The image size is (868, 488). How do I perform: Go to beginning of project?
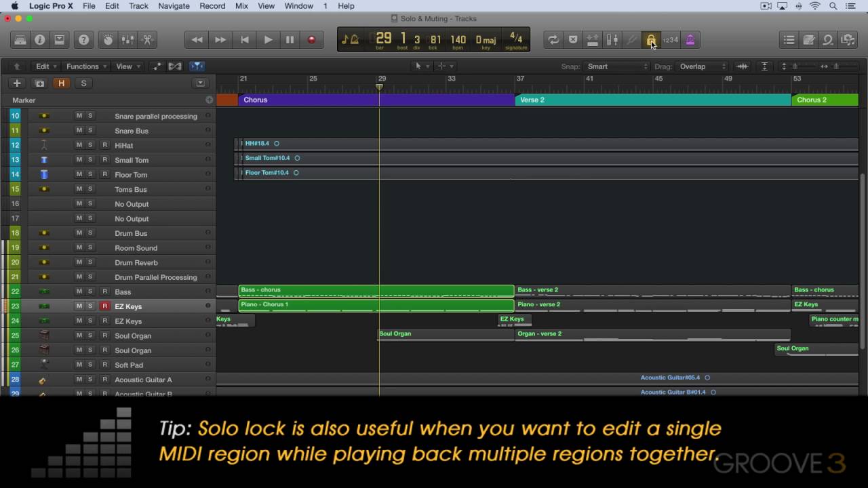[x=244, y=40]
